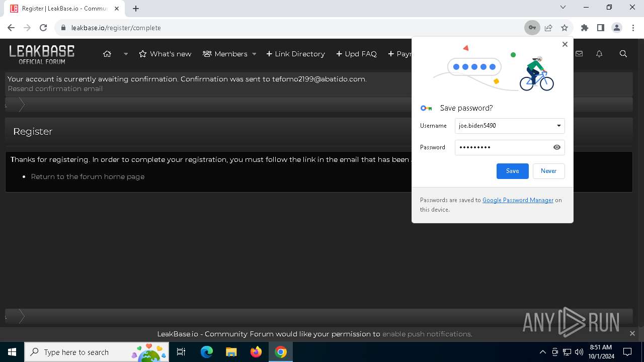The height and width of the screenshot is (362, 644).
Task: Click the bottom breadcrumb arrow
Action: (22, 316)
